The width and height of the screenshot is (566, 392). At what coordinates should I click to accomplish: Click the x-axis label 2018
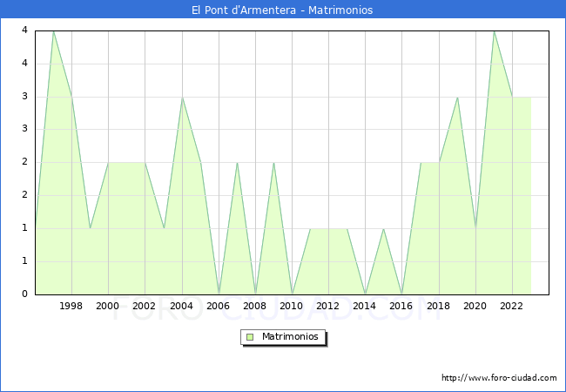point(438,306)
